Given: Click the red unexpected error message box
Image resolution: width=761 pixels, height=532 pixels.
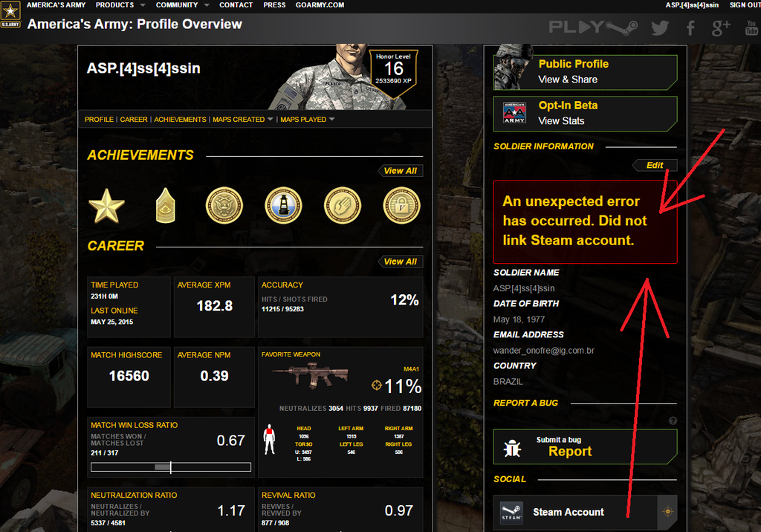Looking at the screenshot, I should [x=586, y=222].
